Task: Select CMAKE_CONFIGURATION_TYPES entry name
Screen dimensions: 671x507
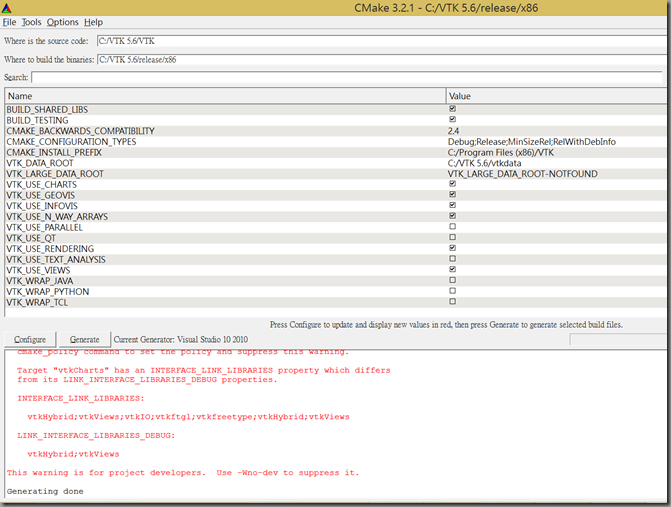Action: click(71, 142)
